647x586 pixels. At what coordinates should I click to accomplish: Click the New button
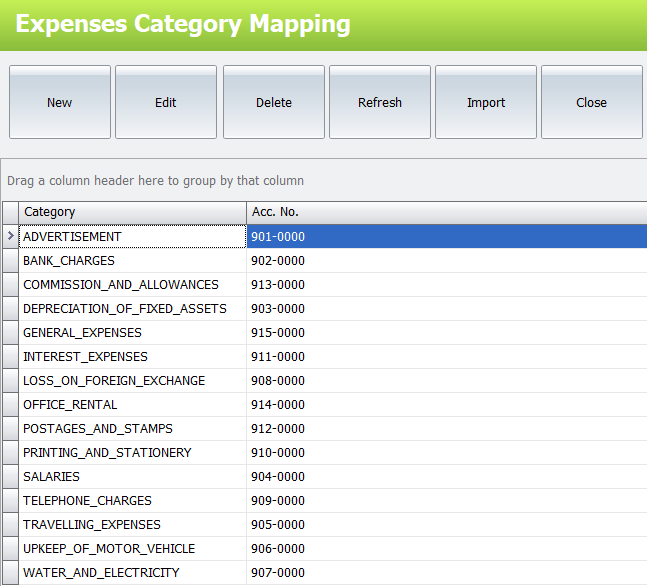60,102
